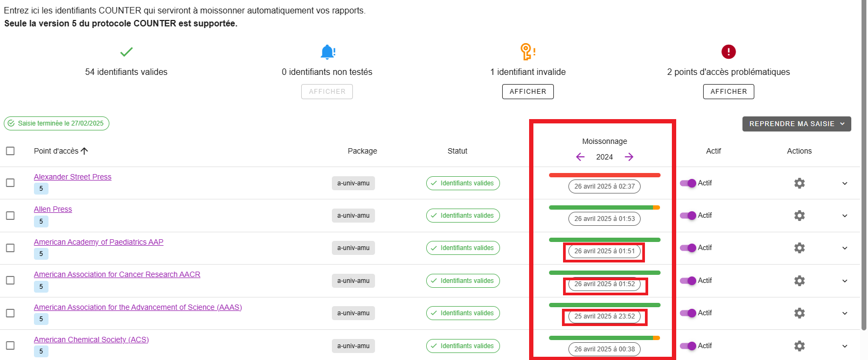This screenshot has height=360, width=868.
Task: Check the select-all header checkbox
Action: 10,151
